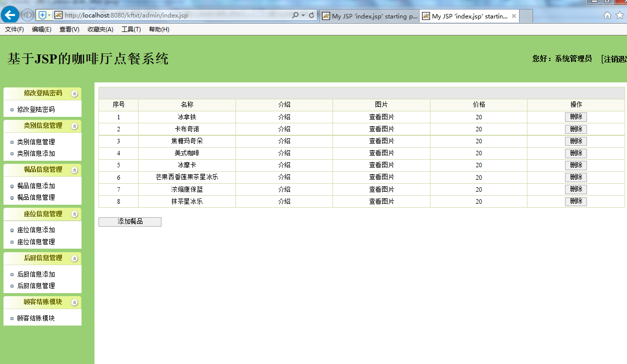View picture for 焦糖玛奇朵
This screenshot has height=364, width=627.
(381, 141)
